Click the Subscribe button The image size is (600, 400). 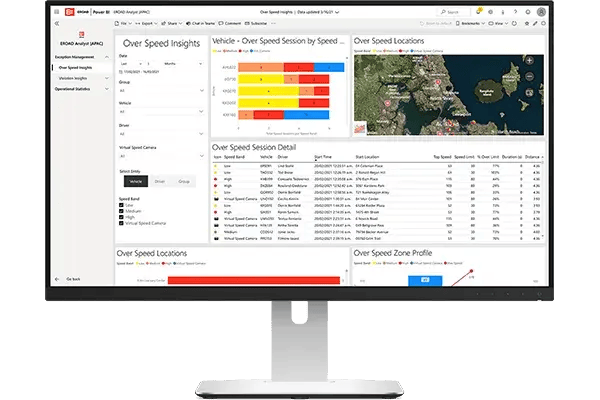(256, 23)
